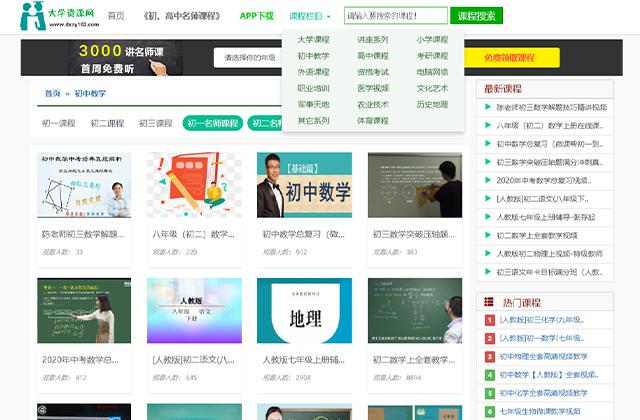Select 医学视频 from the category menu
The height and width of the screenshot is (420, 640).
[x=372, y=88]
